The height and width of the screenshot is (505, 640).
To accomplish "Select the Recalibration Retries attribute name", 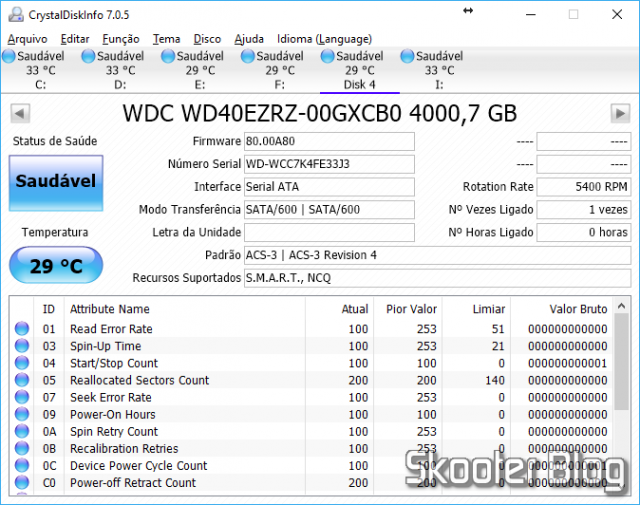I will tap(124, 449).
